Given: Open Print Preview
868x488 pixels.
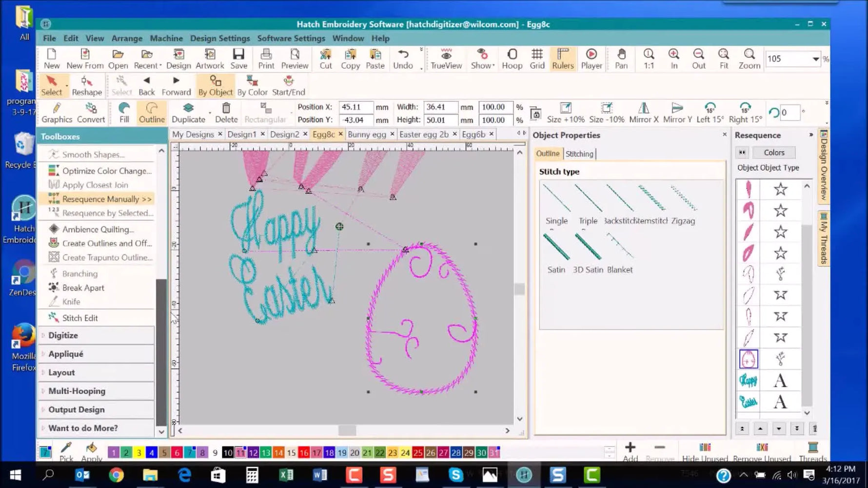Looking at the screenshot, I should pyautogui.click(x=295, y=59).
